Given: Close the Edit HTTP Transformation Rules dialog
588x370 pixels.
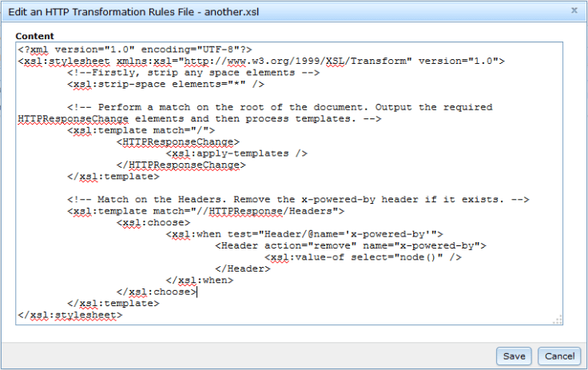Looking at the screenshot, I should [x=574, y=10].
